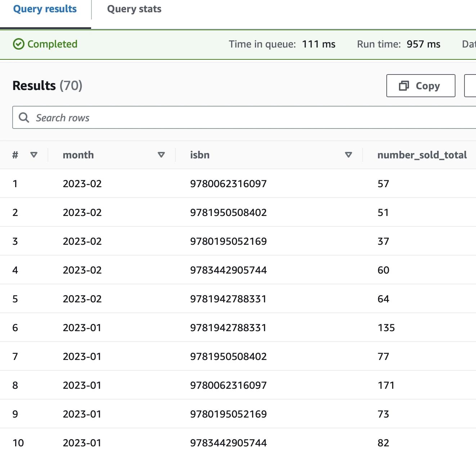Click the partially visible button beside Copy
476x455 pixels.
(470, 86)
